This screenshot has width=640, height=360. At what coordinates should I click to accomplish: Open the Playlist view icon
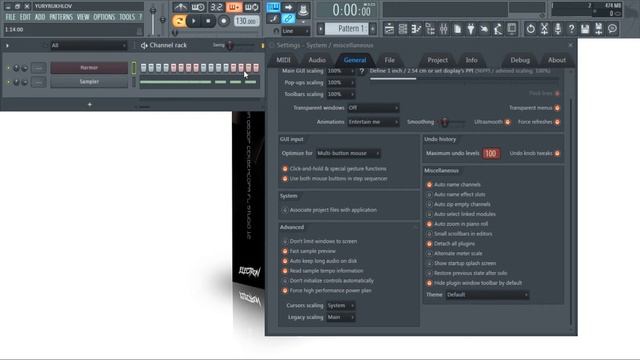pos(389,29)
